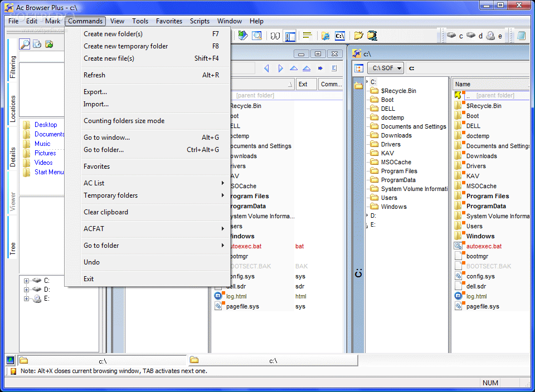535x392 pixels.
Task: Open the Tools menu
Action: (x=140, y=21)
